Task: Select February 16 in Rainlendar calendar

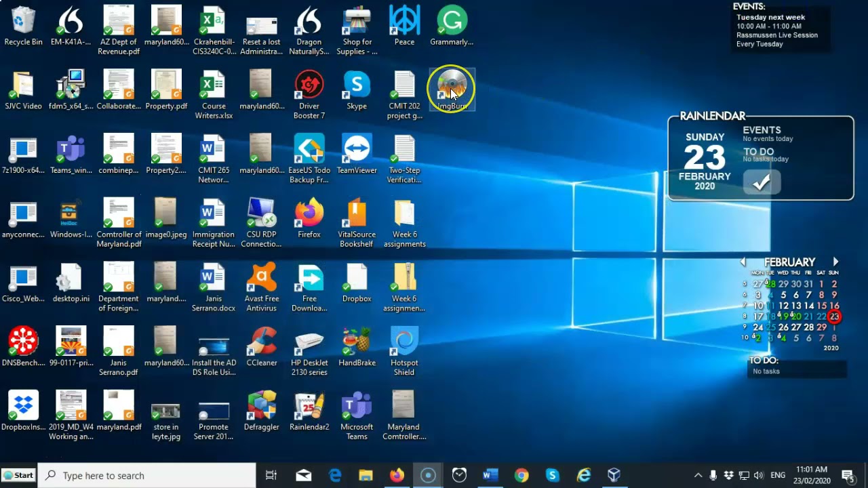Action: [x=834, y=306]
